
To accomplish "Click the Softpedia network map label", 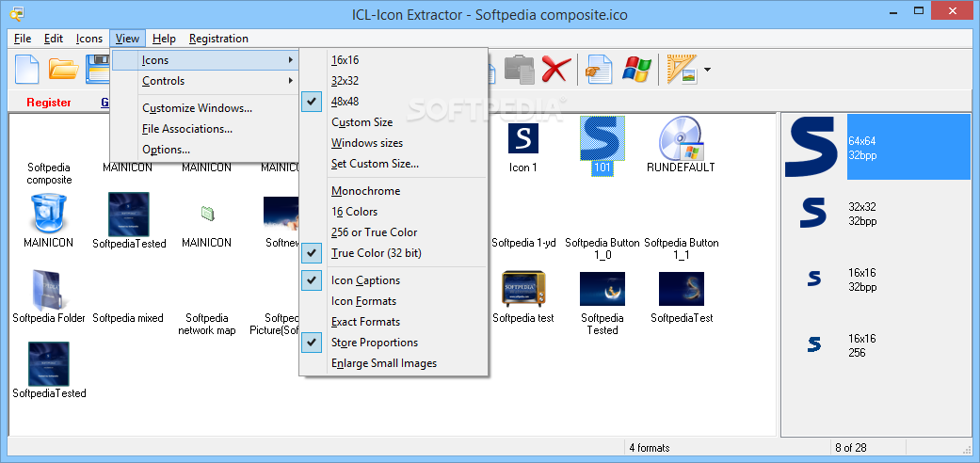I will (x=207, y=325).
